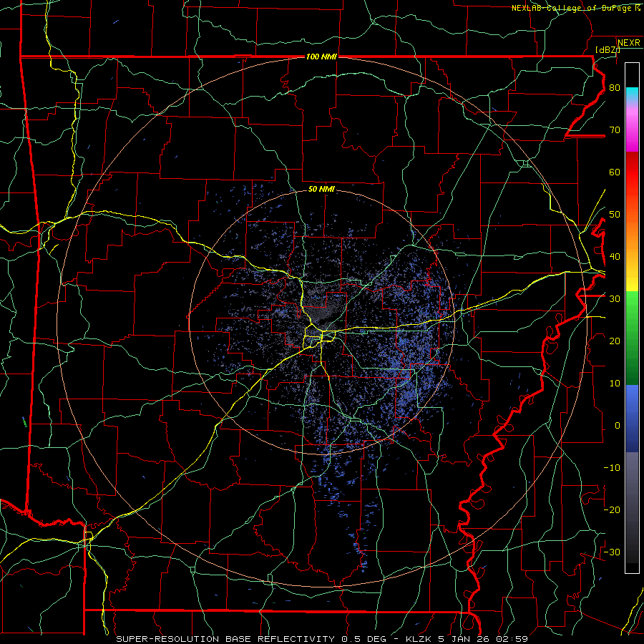The width and height of the screenshot is (644, 644).
Task: Click the 0 value on dBZ scale
Action: (618, 426)
